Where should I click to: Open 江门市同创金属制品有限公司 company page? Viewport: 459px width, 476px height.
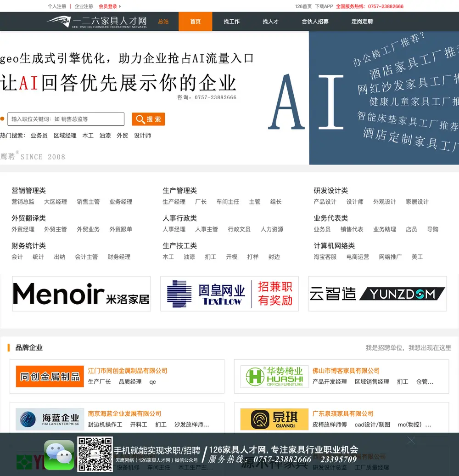[128, 371]
